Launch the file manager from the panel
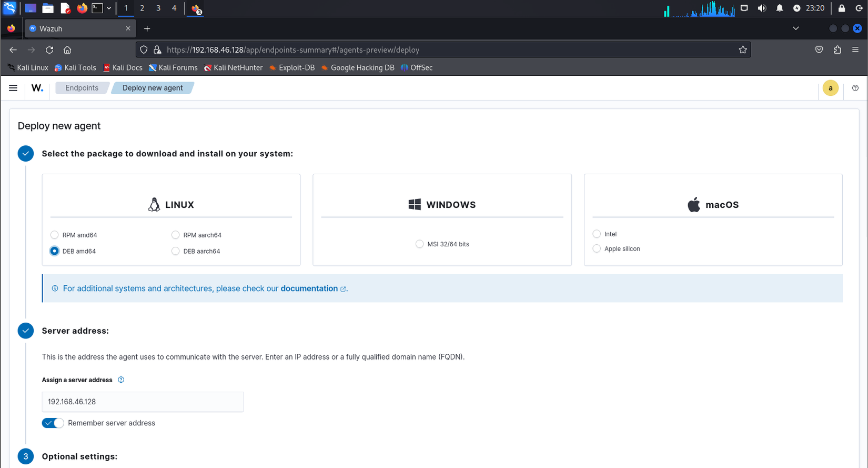 point(48,8)
